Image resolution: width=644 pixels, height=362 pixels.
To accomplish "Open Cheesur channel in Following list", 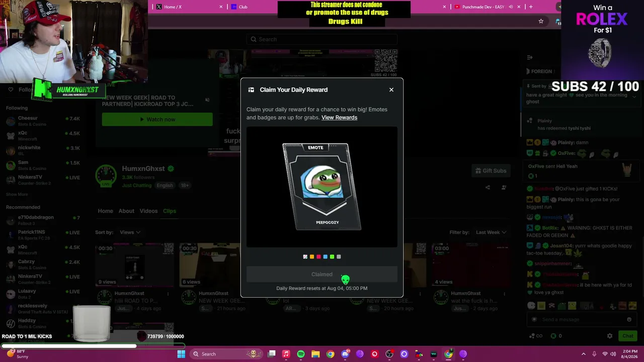I will (x=43, y=121).
